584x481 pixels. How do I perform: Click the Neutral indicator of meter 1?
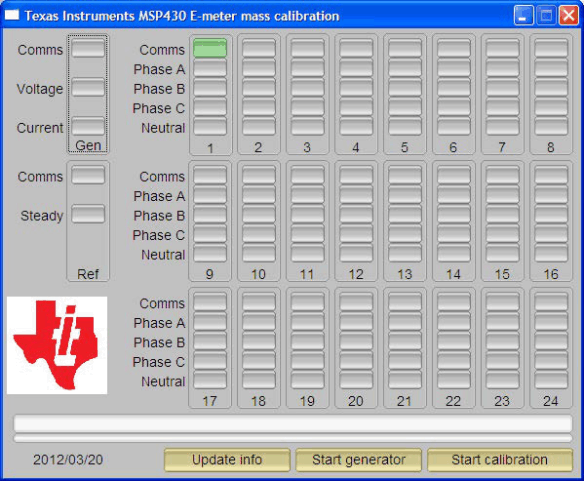(x=210, y=127)
